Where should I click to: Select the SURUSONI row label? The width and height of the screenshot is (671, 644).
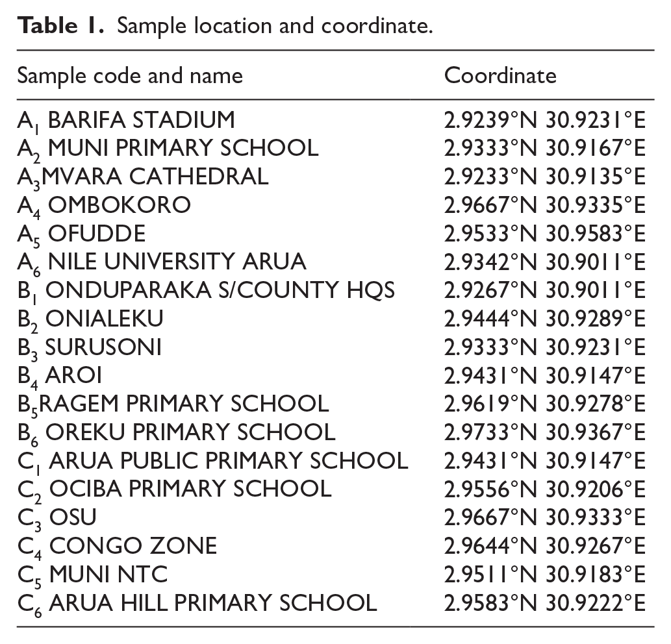pos(90,348)
